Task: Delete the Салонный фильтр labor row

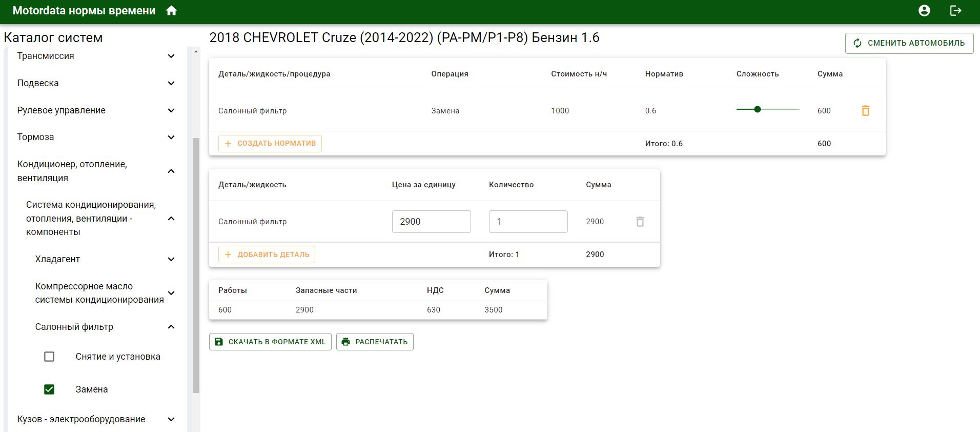Action: click(x=865, y=110)
